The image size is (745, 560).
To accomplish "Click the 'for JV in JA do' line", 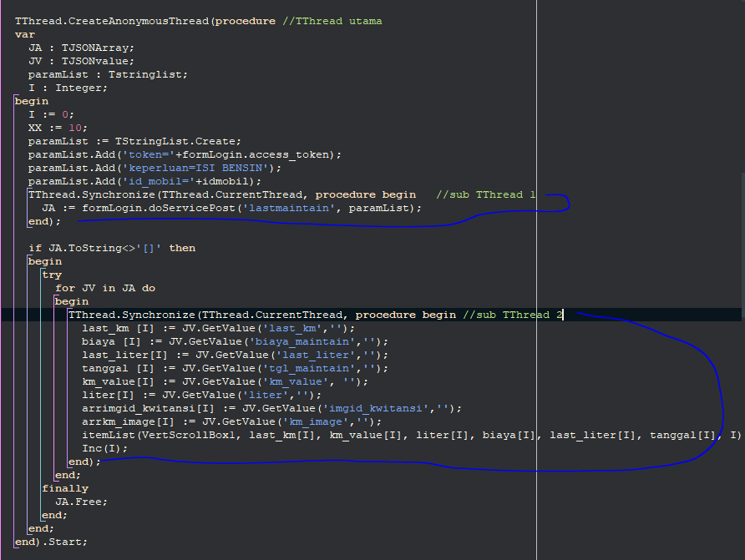I will [x=105, y=288].
